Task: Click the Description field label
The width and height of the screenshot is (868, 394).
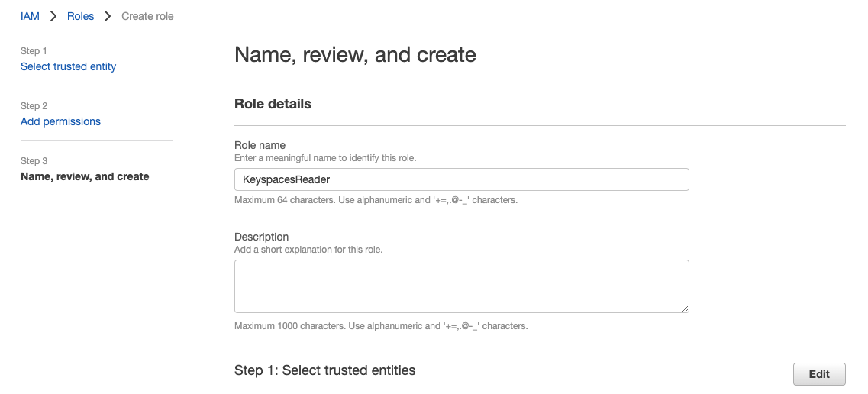Action: click(261, 237)
